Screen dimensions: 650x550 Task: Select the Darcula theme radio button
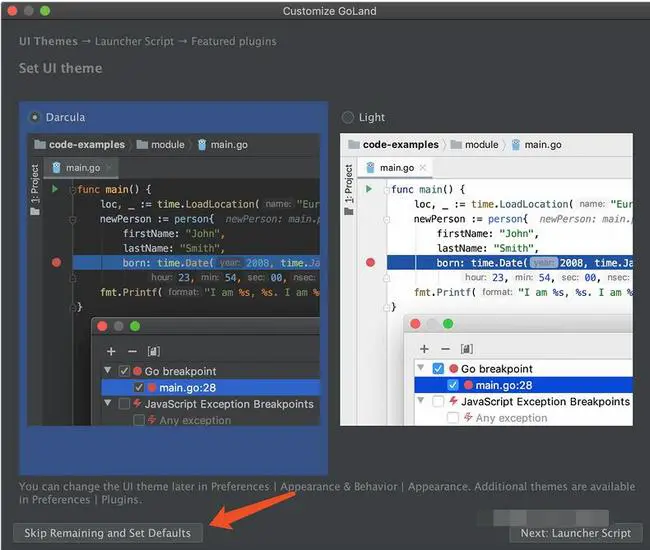pyautogui.click(x=35, y=117)
